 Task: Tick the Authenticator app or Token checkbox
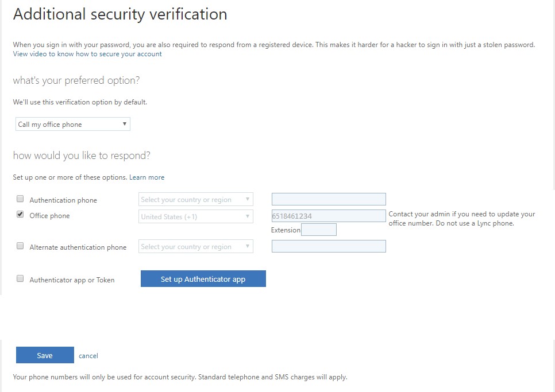[x=20, y=279]
